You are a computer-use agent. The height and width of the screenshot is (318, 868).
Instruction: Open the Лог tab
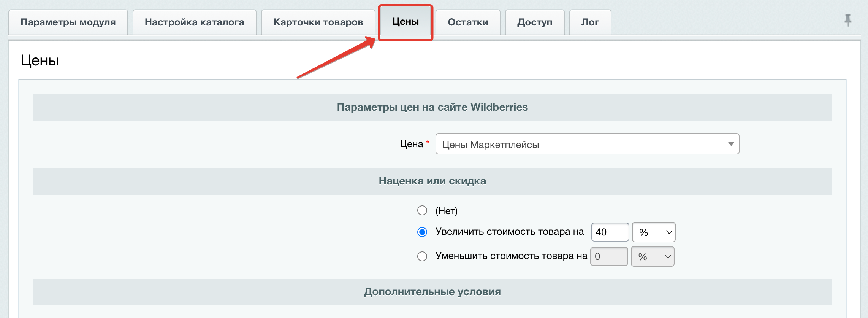pos(590,22)
